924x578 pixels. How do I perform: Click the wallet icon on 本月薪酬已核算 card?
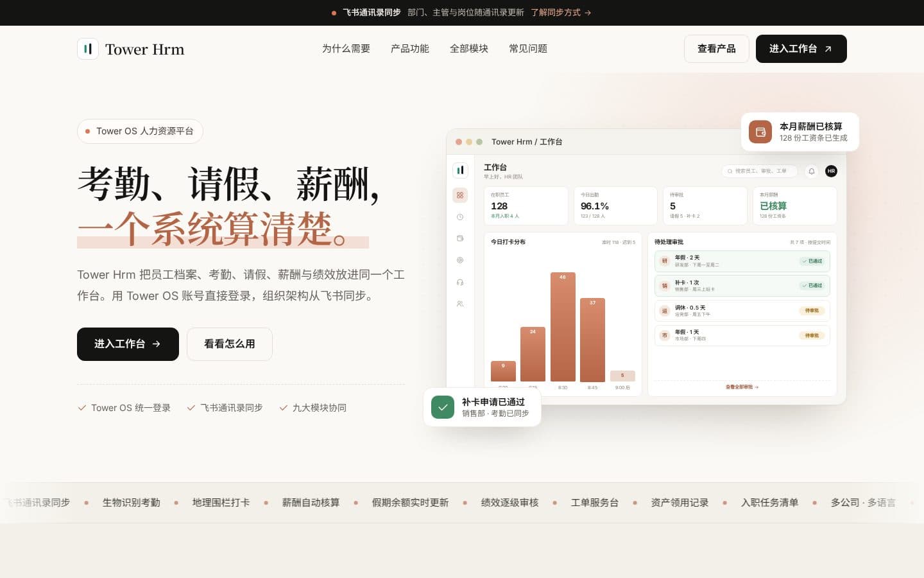pyautogui.click(x=760, y=132)
